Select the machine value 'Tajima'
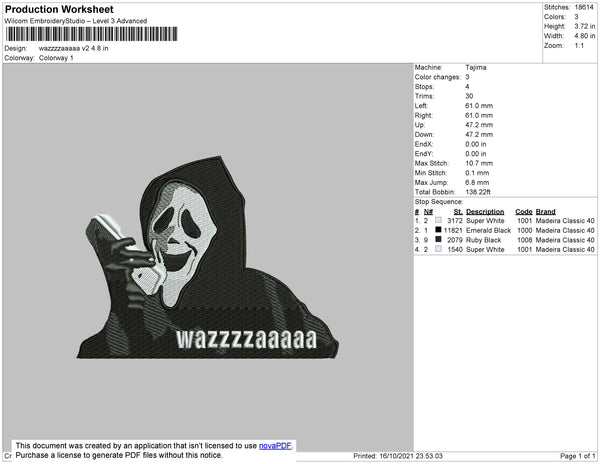The height and width of the screenshot is (464, 600). (476, 67)
